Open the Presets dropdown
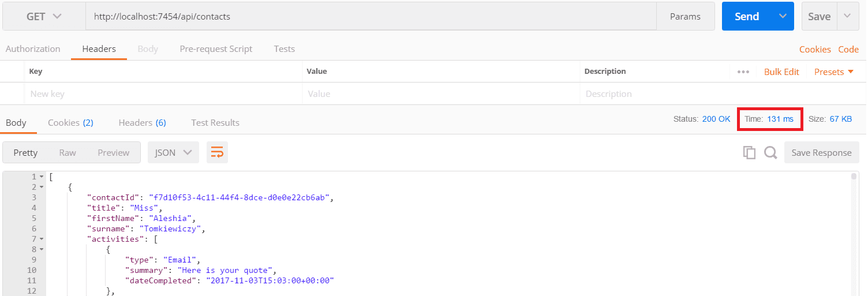Screen dimensions: 868x296 pyautogui.click(x=837, y=72)
